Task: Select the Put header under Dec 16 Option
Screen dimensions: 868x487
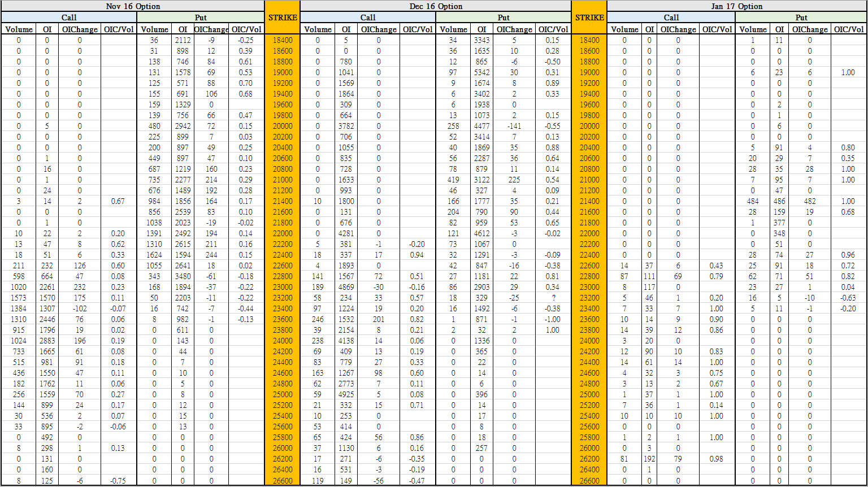Action: pos(503,18)
